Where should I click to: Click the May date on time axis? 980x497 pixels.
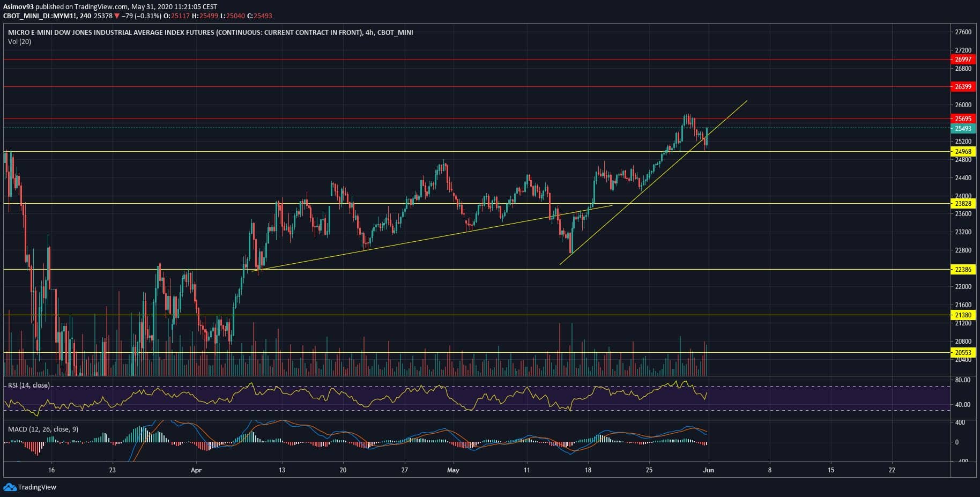(x=454, y=470)
